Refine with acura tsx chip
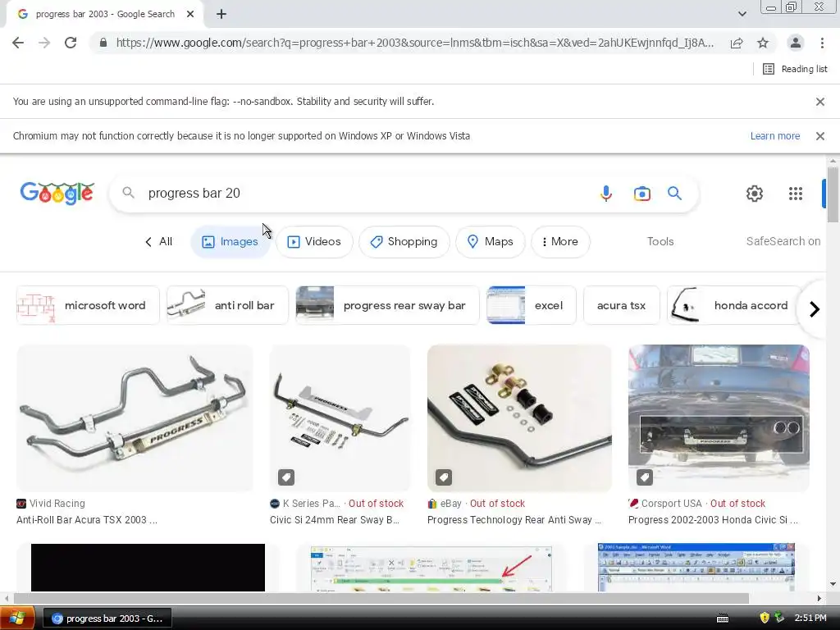 (622, 305)
